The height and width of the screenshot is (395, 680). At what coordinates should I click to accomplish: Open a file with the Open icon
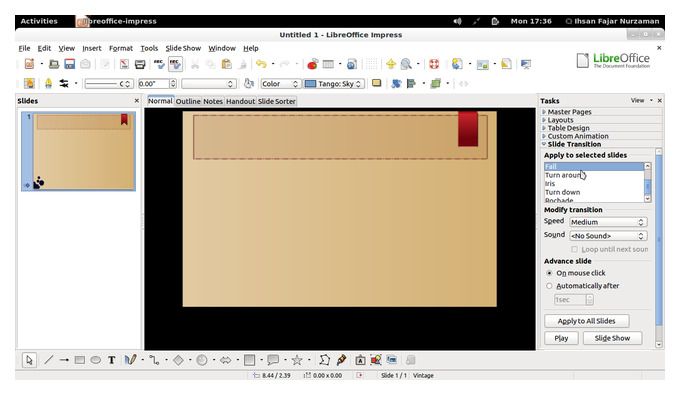point(54,64)
